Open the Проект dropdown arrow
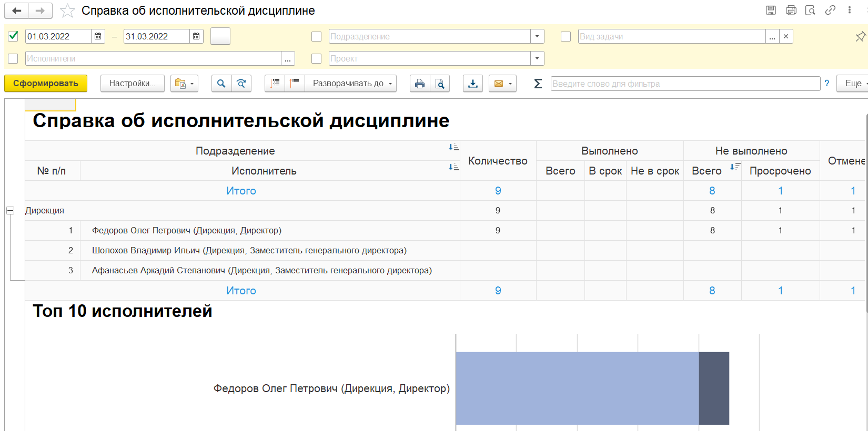 [x=537, y=58]
